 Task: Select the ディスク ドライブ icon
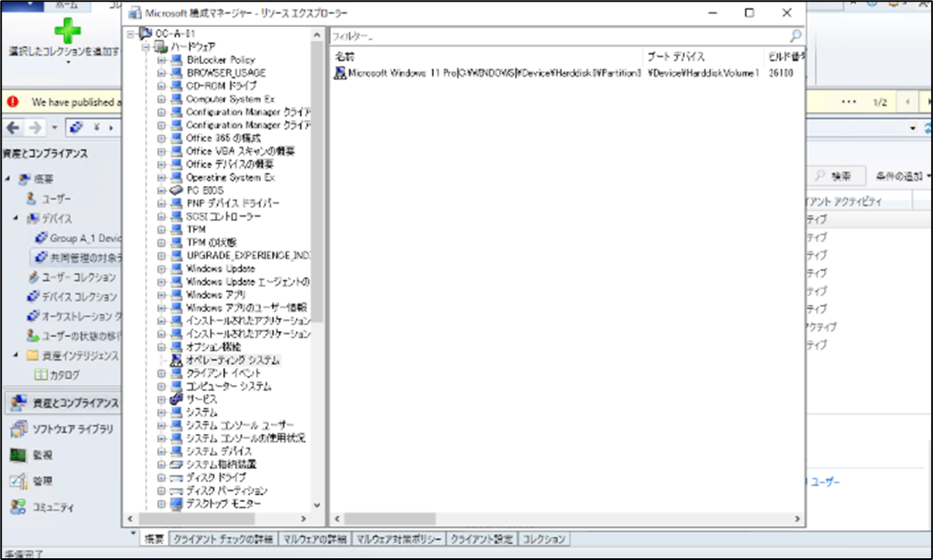[176, 477]
